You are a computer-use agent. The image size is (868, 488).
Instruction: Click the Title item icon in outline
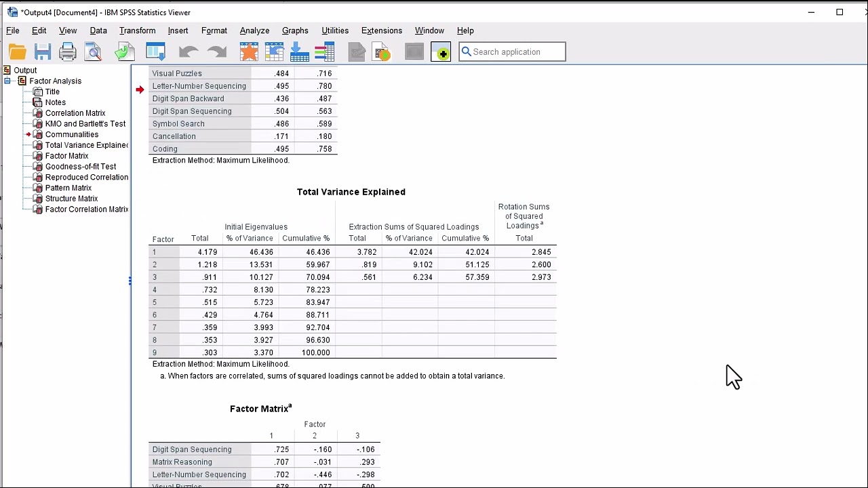(38, 91)
